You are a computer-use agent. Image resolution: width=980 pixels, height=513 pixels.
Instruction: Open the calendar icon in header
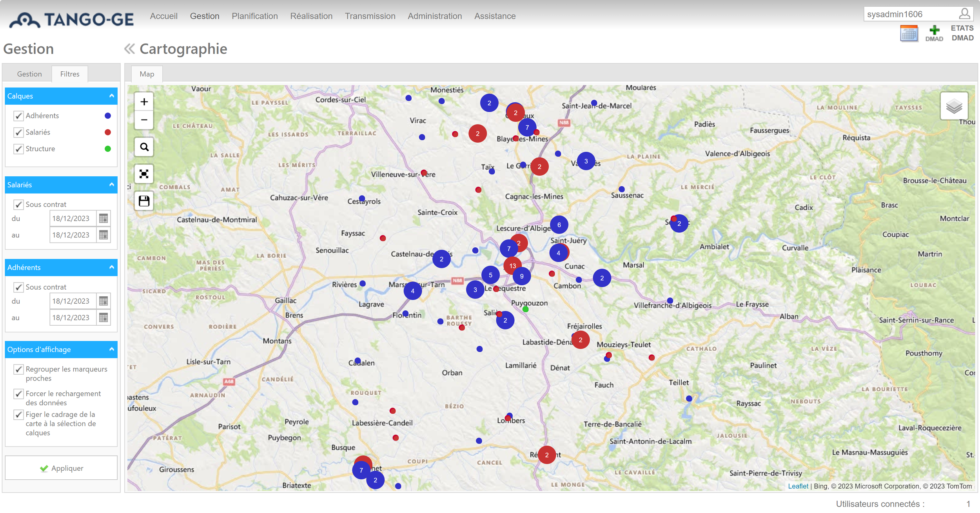[909, 33]
